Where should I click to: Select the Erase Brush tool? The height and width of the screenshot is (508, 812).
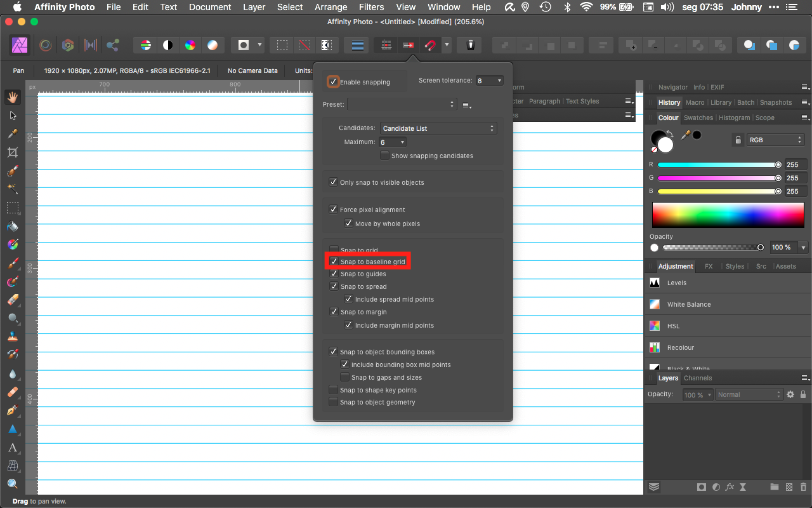13,300
